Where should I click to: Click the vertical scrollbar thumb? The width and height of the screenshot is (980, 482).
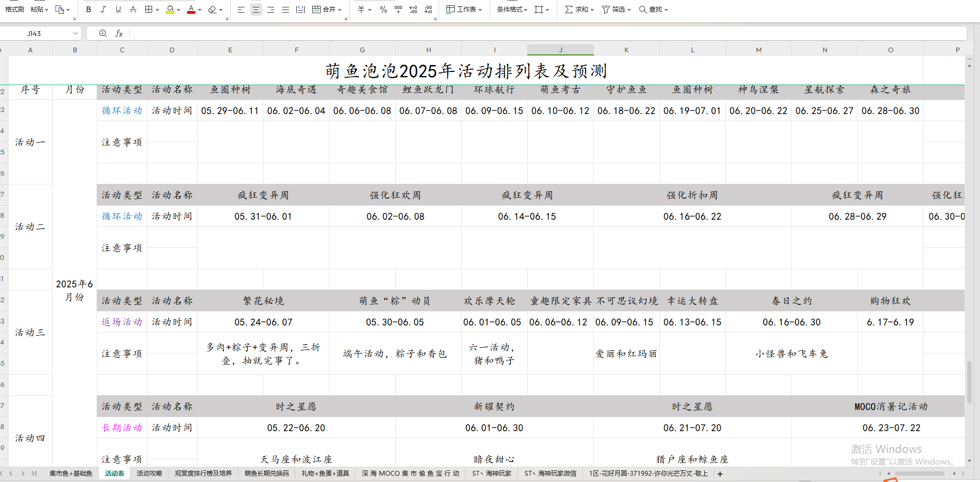969,382
